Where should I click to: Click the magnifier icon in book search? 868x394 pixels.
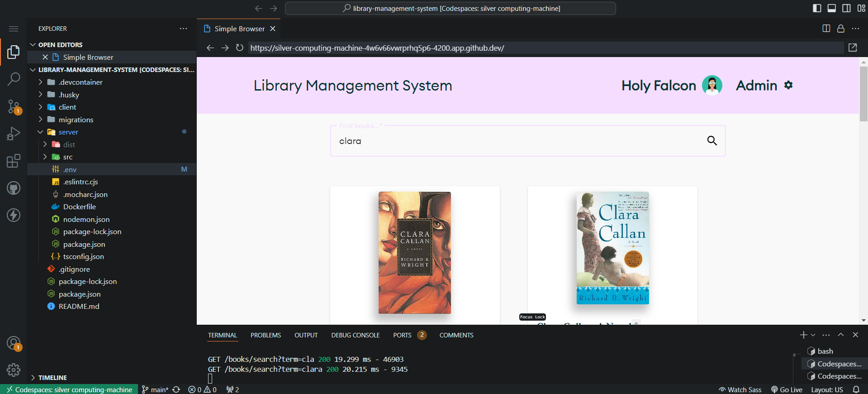[711, 141]
